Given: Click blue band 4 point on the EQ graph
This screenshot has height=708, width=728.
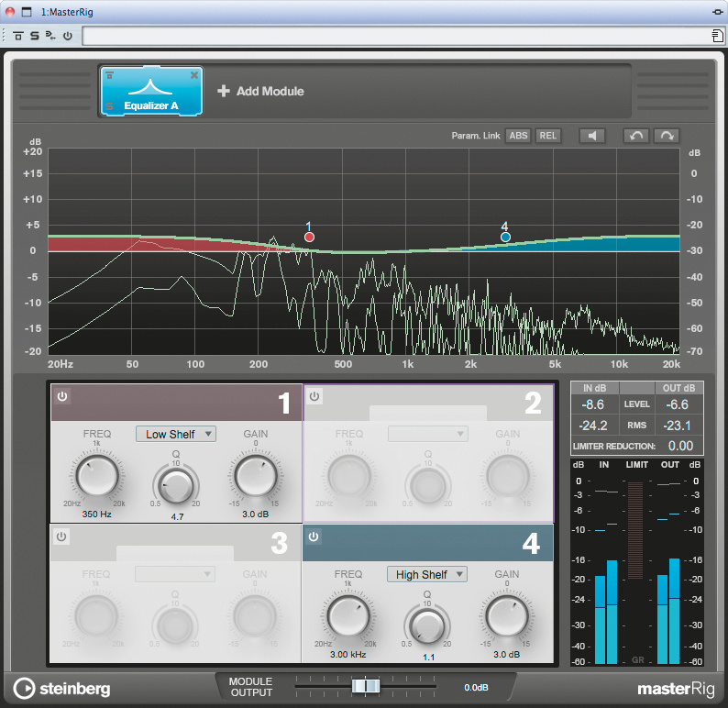Looking at the screenshot, I should tap(505, 237).
